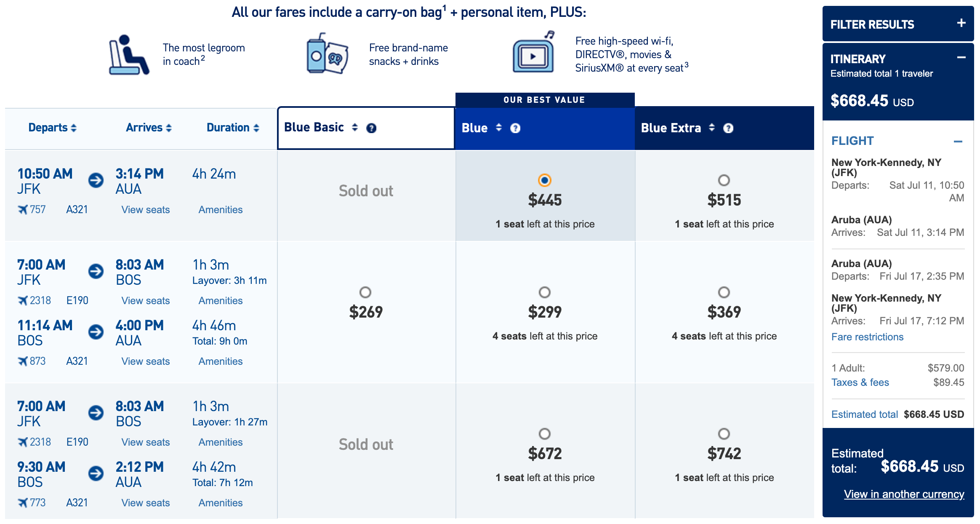Click the Blue Extra help question icon
The image size is (980, 524).
click(728, 128)
